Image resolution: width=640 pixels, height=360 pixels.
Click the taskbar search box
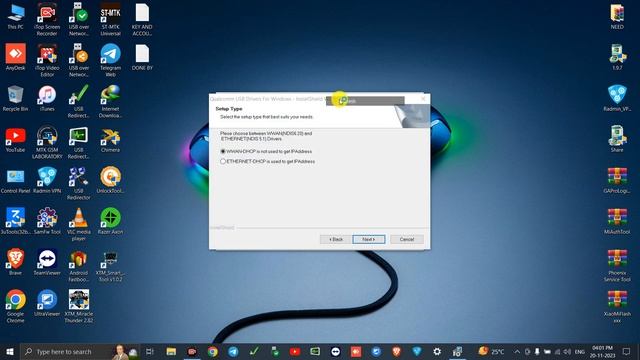click(80, 351)
